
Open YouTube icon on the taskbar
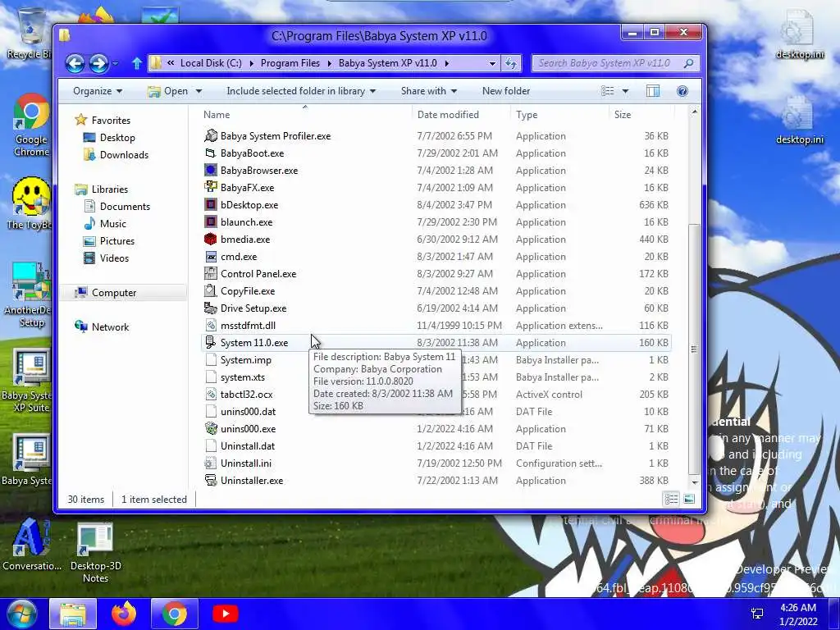point(225,614)
